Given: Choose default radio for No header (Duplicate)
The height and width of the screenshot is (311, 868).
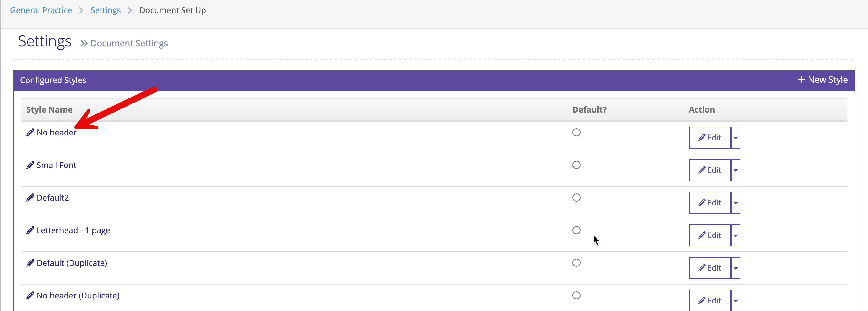Looking at the screenshot, I should pyautogui.click(x=576, y=296).
